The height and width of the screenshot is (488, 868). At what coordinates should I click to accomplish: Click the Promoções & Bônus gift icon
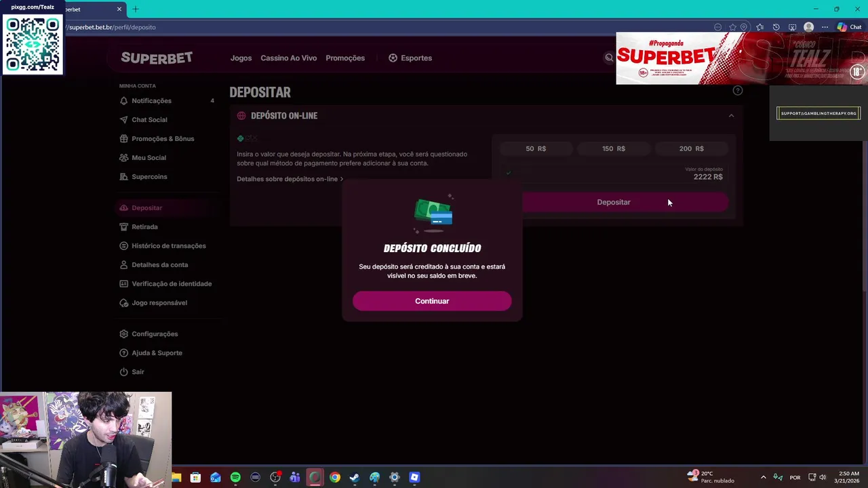[x=123, y=138]
